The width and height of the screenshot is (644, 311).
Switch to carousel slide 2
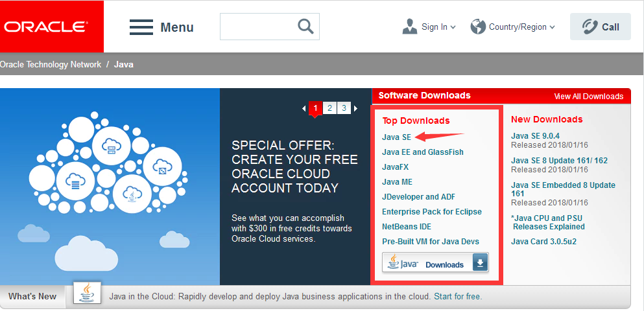click(330, 108)
